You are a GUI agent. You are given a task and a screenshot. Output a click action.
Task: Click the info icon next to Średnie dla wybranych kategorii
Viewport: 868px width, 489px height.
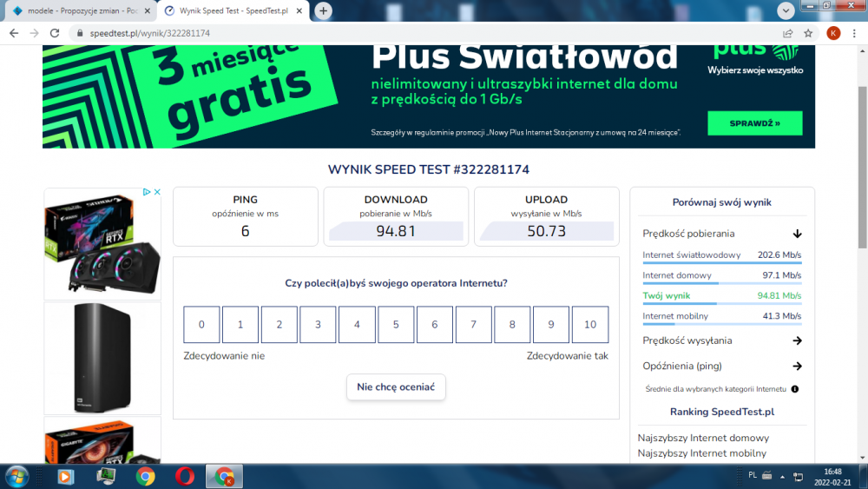click(795, 389)
